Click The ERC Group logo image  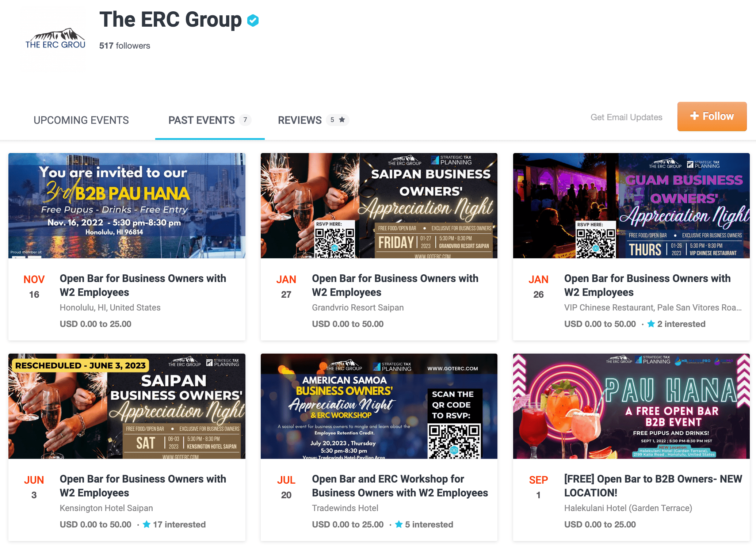(x=55, y=39)
